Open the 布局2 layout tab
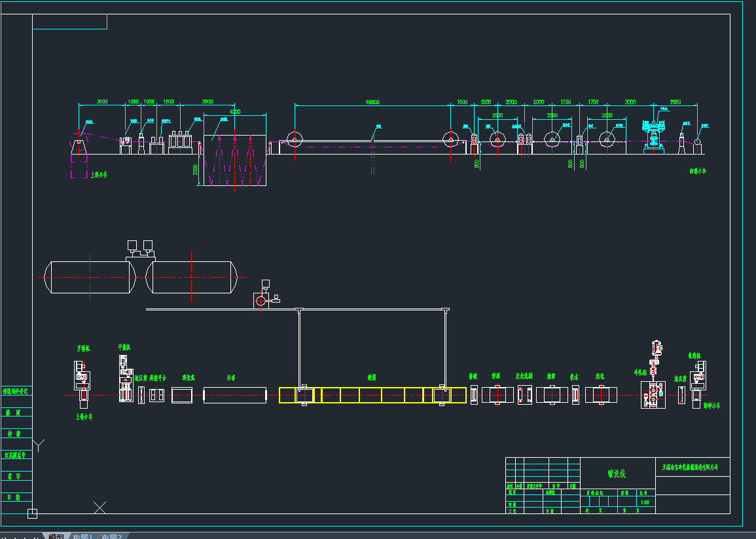Viewport: 756px width, 539px height. pos(111,536)
